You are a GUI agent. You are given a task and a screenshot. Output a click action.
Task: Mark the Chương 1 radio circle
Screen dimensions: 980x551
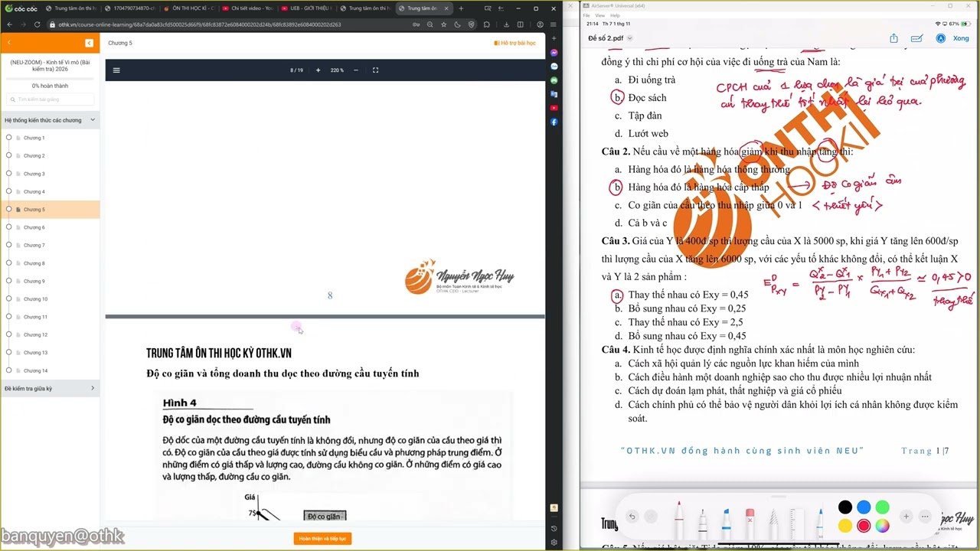pyautogui.click(x=8, y=138)
